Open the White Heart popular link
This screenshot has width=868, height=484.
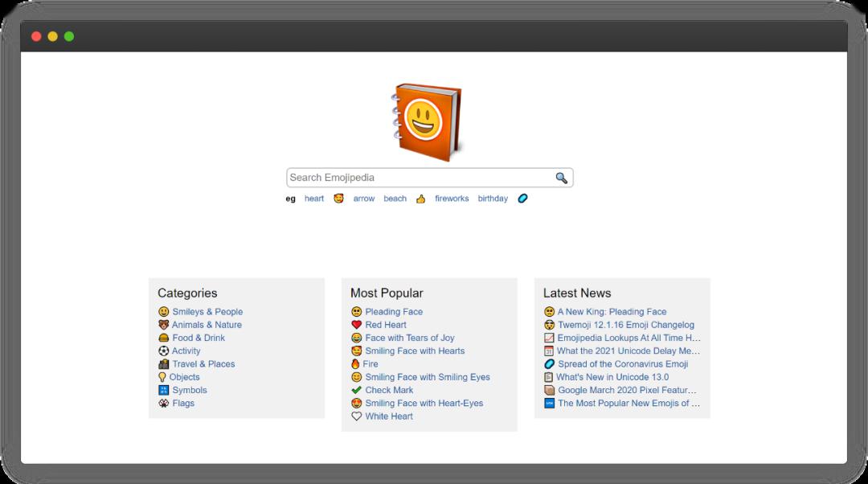coord(389,416)
